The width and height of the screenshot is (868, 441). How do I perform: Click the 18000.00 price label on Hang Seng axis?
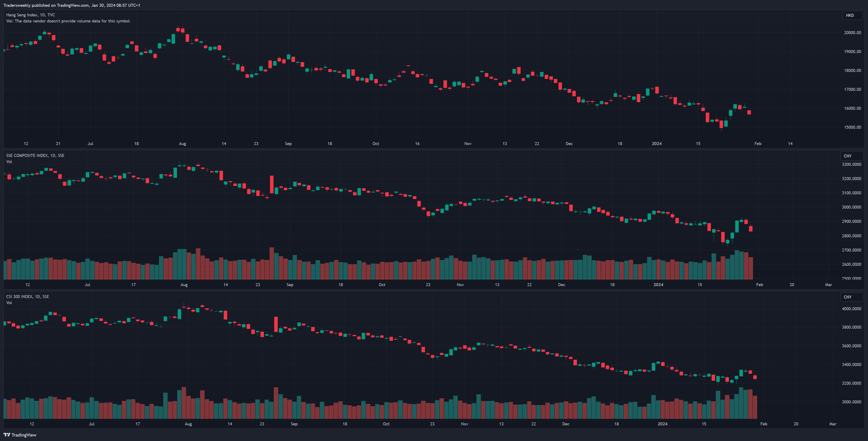pyautogui.click(x=853, y=70)
